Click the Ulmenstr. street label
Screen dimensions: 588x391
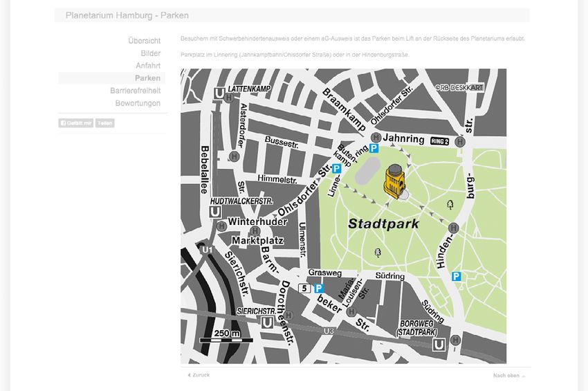coord(302,239)
